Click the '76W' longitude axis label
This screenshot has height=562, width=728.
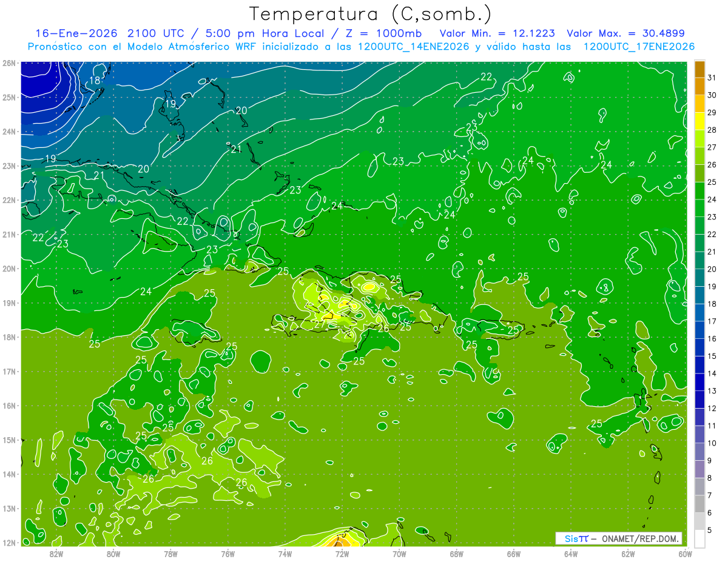tap(228, 554)
